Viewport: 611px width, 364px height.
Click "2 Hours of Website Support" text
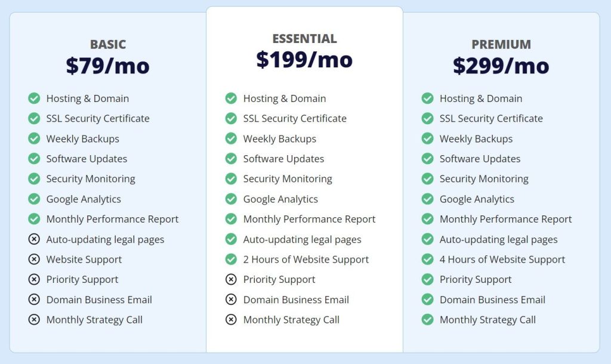click(x=305, y=260)
